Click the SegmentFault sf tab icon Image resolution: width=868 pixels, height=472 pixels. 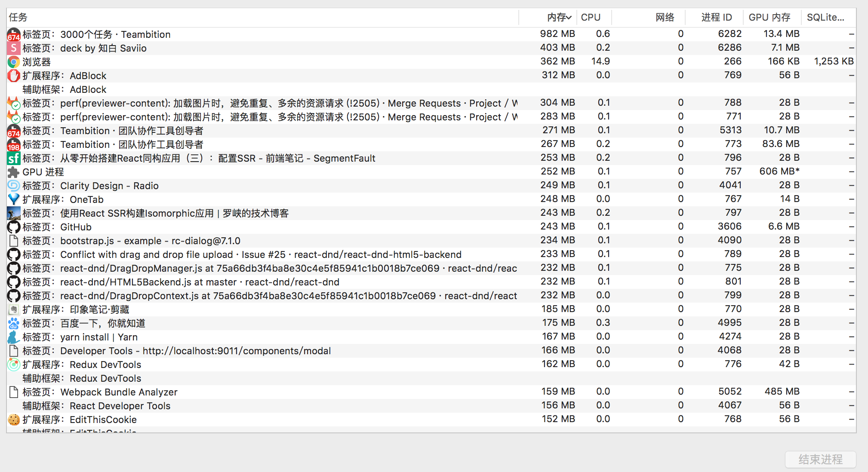click(x=14, y=158)
